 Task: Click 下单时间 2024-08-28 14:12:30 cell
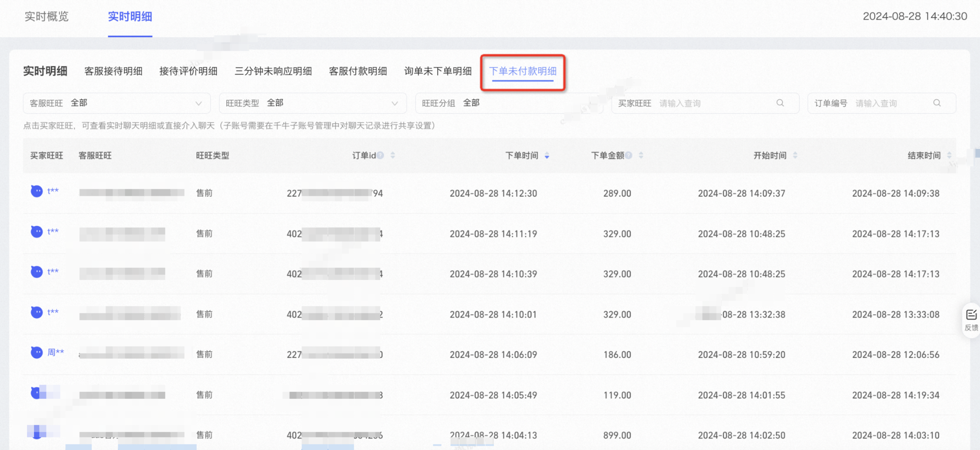(x=493, y=194)
